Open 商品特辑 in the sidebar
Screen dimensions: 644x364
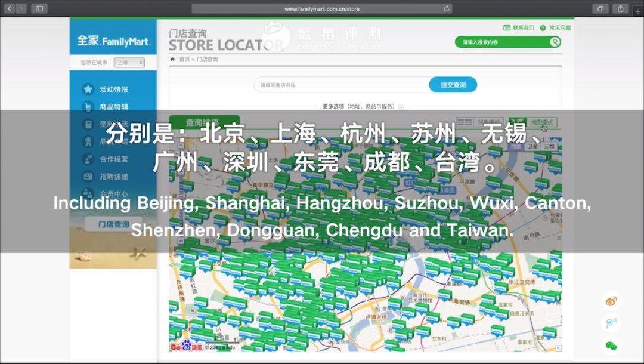(x=114, y=107)
